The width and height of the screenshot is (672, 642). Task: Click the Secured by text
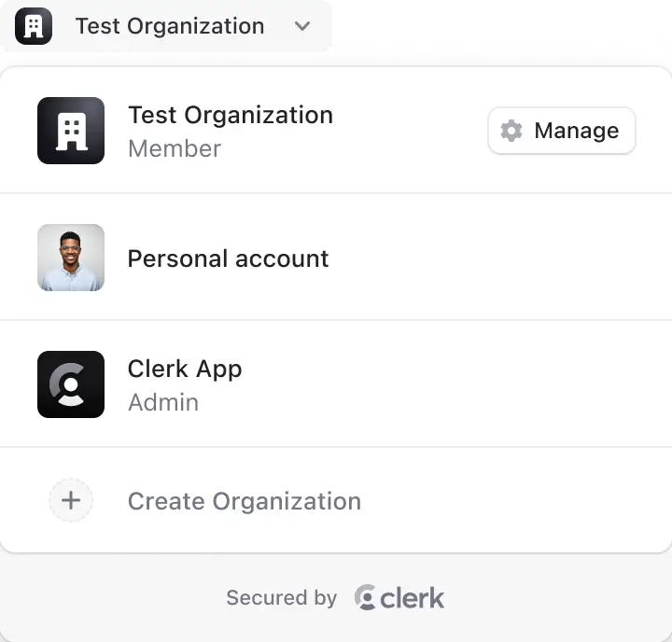(281, 598)
